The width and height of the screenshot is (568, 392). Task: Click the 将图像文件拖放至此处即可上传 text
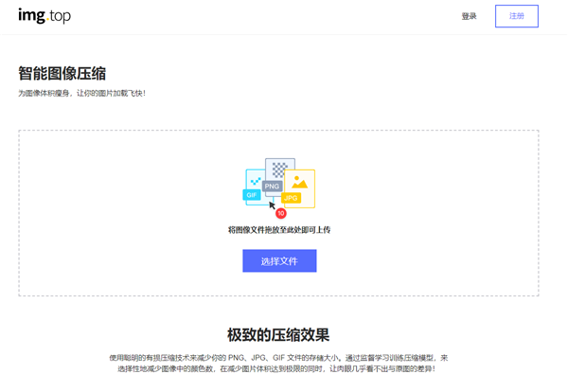(279, 230)
